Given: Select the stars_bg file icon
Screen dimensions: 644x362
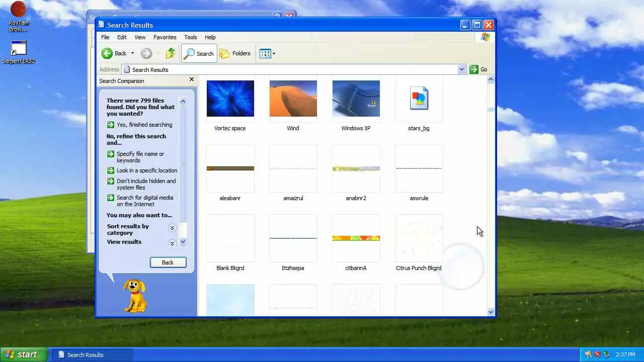Looking at the screenshot, I should (x=419, y=99).
